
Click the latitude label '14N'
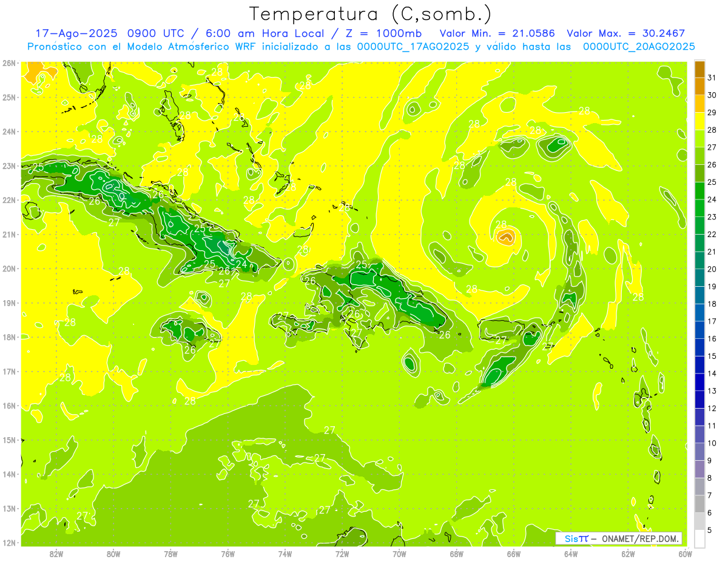(9, 474)
